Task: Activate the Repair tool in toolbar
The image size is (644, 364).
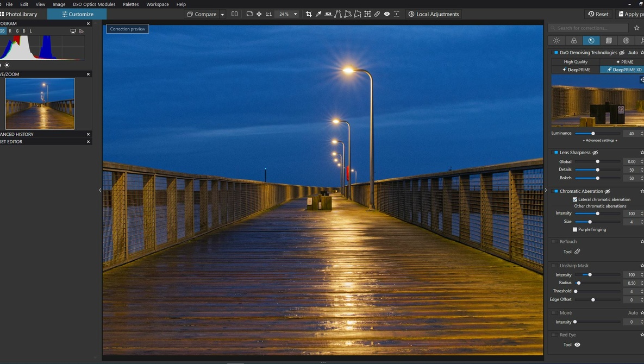Action: tap(377, 14)
